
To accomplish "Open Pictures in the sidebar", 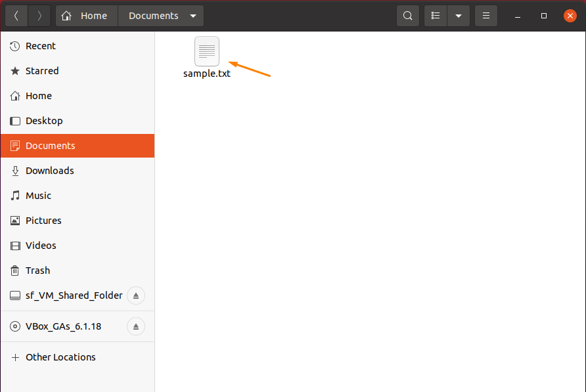I will coord(78,221).
